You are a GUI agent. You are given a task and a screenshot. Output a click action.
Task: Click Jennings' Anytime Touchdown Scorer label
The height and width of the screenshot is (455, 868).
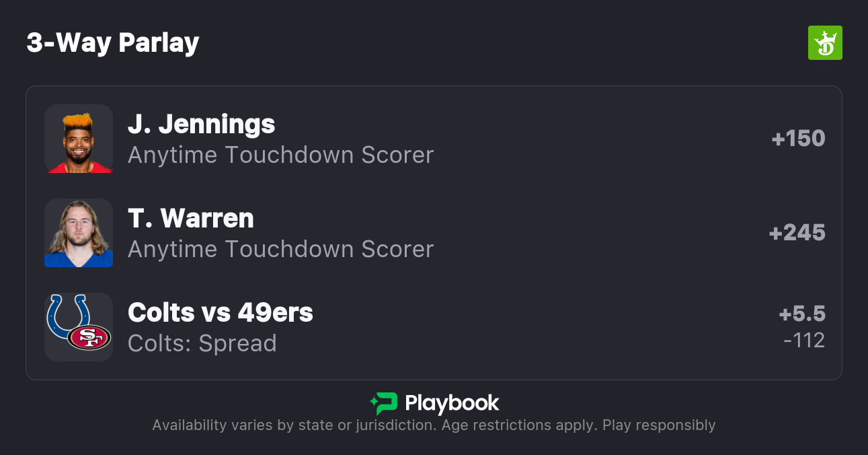point(280,155)
